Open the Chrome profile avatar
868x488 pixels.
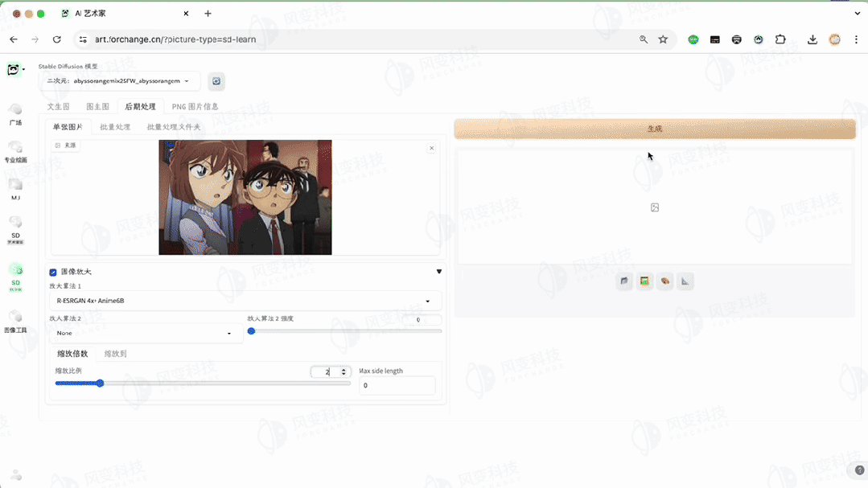835,39
